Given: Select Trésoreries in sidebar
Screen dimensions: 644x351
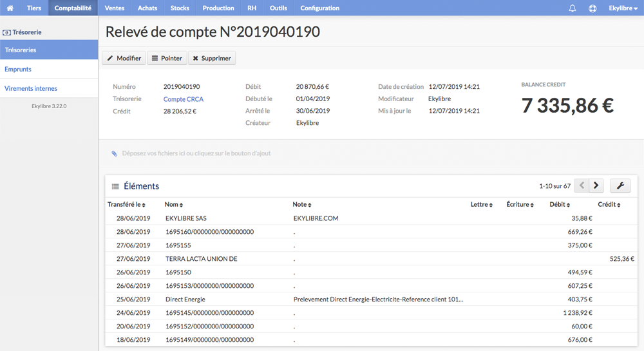Looking at the screenshot, I should click(x=49, y=50).
